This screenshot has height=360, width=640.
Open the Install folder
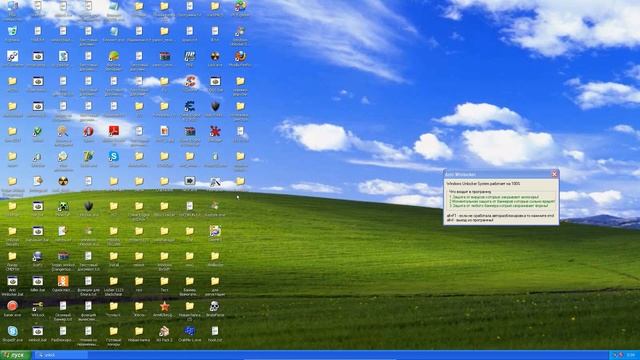pyautogui.click(x=113, y=256)
